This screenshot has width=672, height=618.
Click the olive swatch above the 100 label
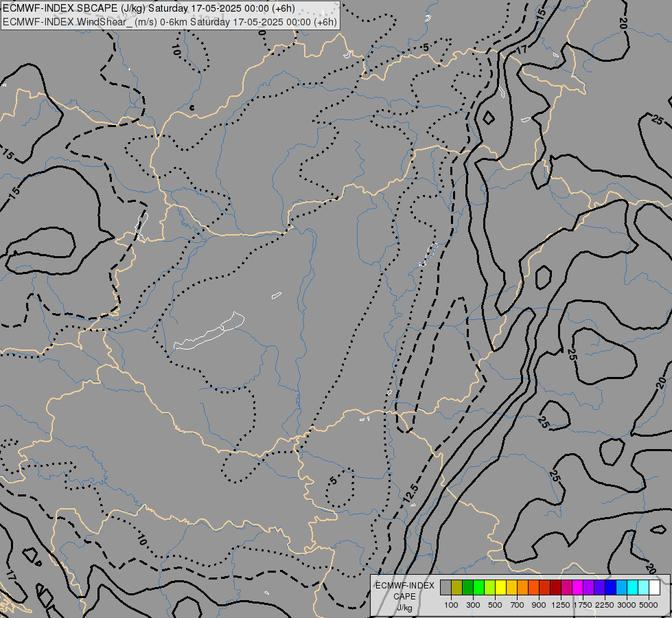457,588
